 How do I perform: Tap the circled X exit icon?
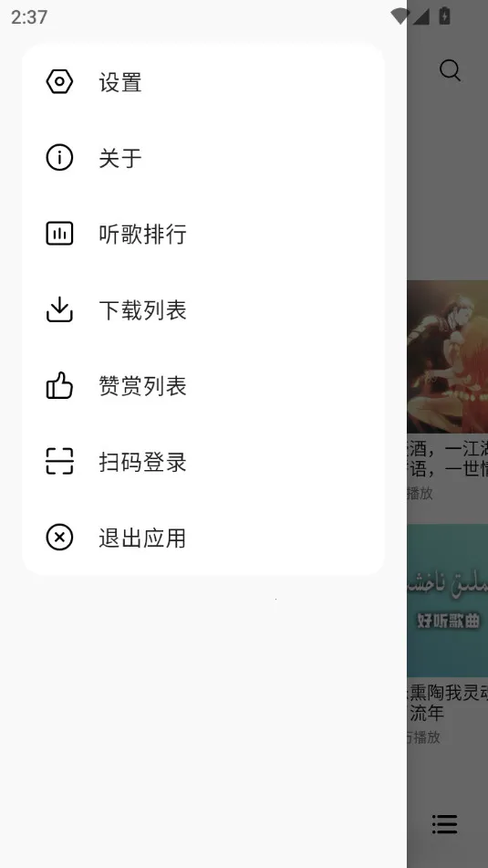click(59, 537)
